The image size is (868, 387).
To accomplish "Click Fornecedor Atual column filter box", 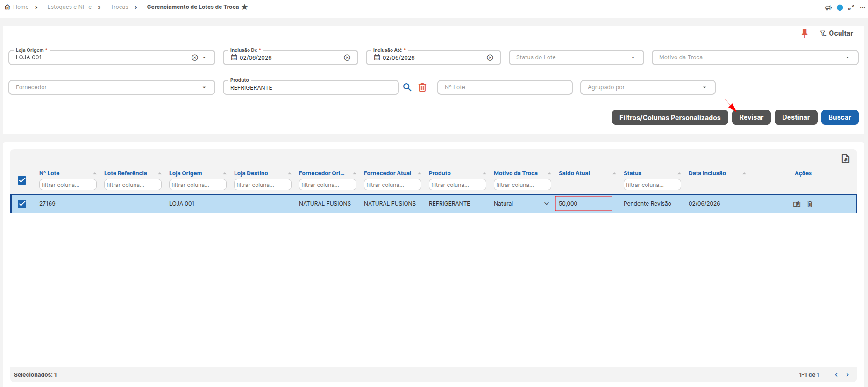I will (392, 185).
